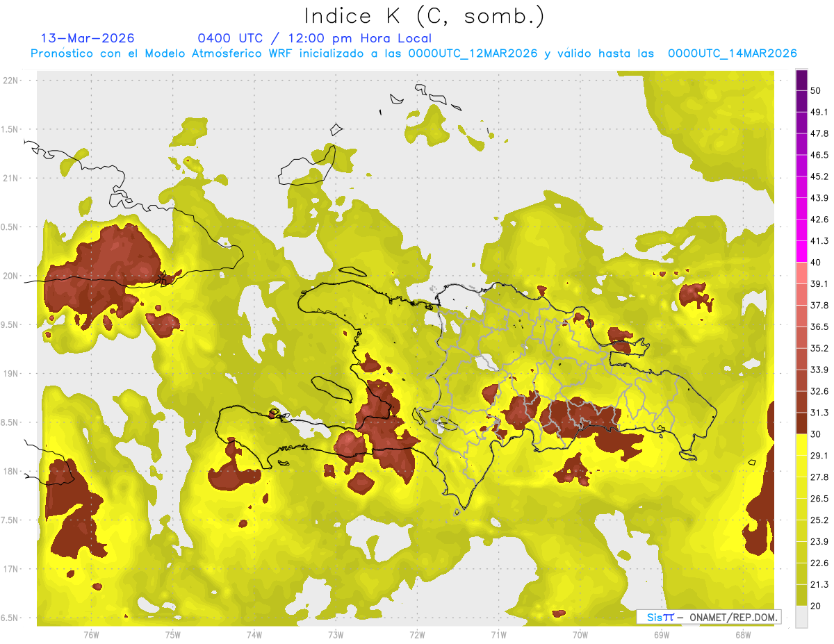Click the '0400 UTC / 12:00 pm Hora Local' time text
The height and width of the screenshot is (644, 834).
315,38
